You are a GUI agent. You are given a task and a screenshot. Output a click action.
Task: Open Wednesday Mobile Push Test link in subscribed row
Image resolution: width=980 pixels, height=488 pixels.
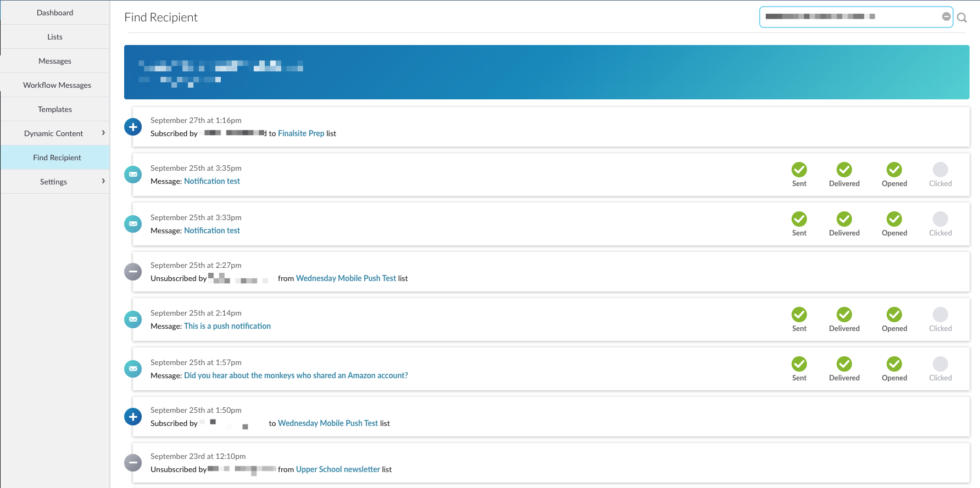pyautogui.click(x=328, y=423)
